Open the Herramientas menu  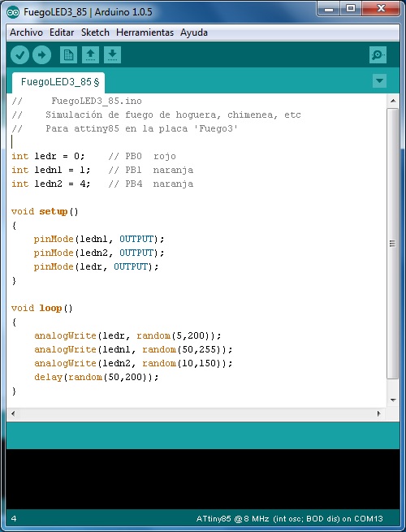click(145, 32)
